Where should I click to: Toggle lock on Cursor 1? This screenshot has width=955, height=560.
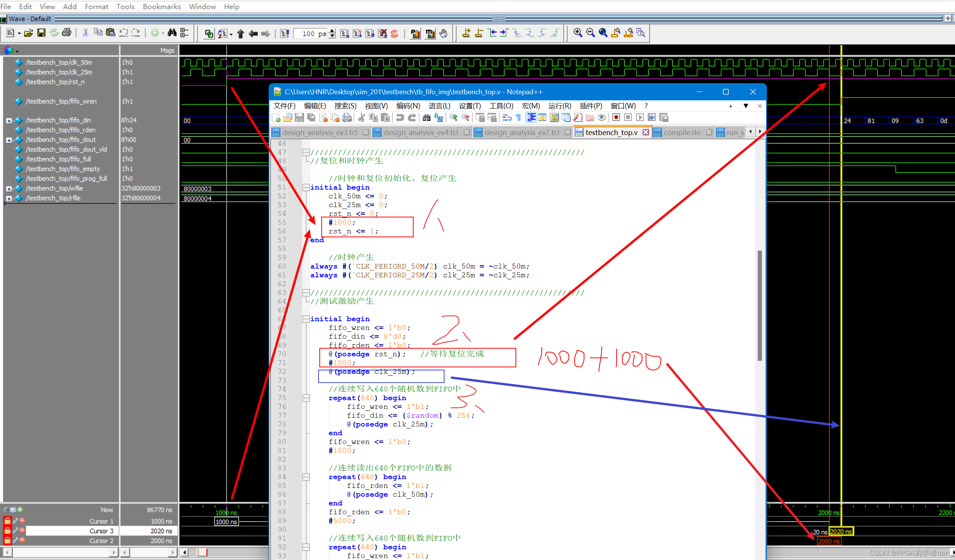pos(7,521)
